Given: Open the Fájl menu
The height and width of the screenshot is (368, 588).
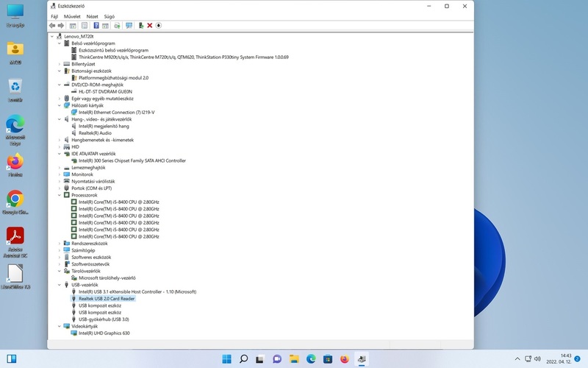Looking at the screenshot, I should (x=54, y=16).
